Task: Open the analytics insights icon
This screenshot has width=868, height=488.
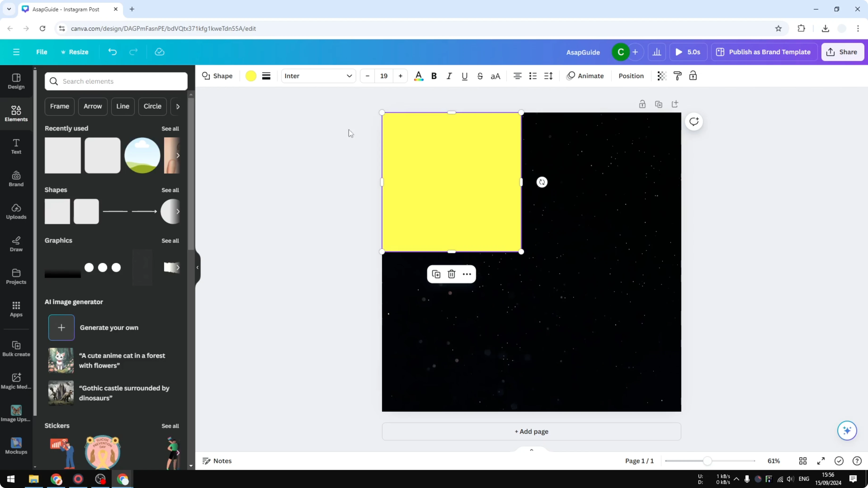Action: (657, 52)
